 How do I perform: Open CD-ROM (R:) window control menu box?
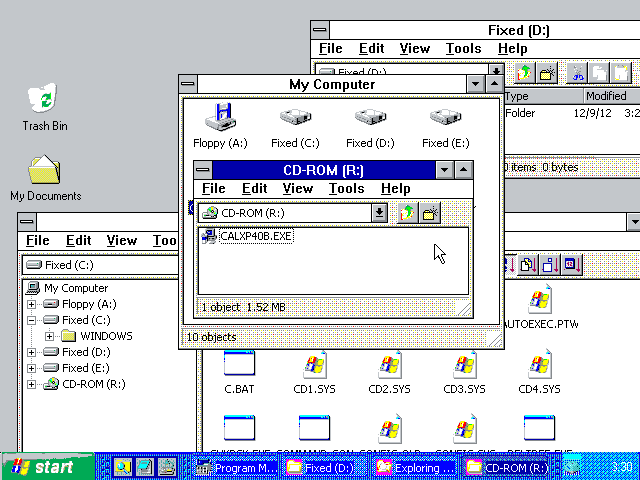[203, 170]
